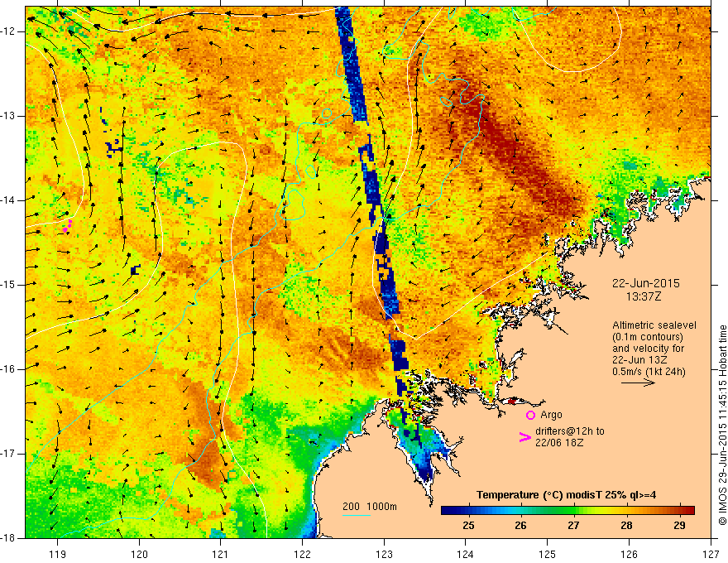Click the temperature color bar

568,510
